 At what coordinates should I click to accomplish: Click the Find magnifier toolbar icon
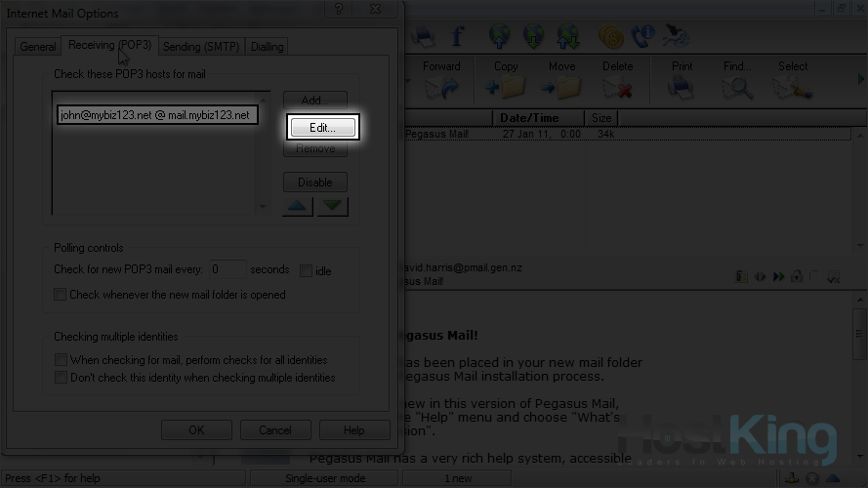[x=737, y=87]
